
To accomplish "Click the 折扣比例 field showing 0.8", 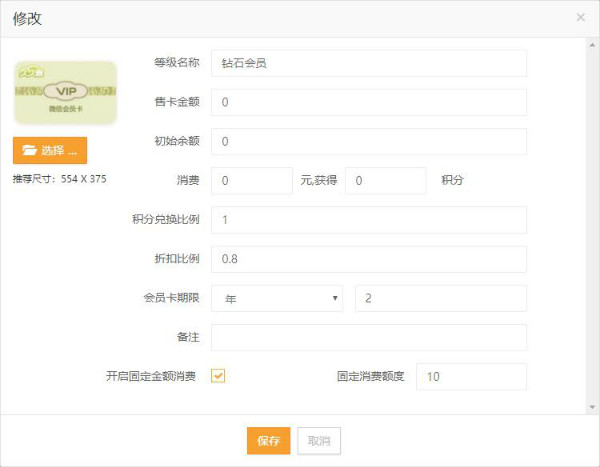I will [368, 259].
